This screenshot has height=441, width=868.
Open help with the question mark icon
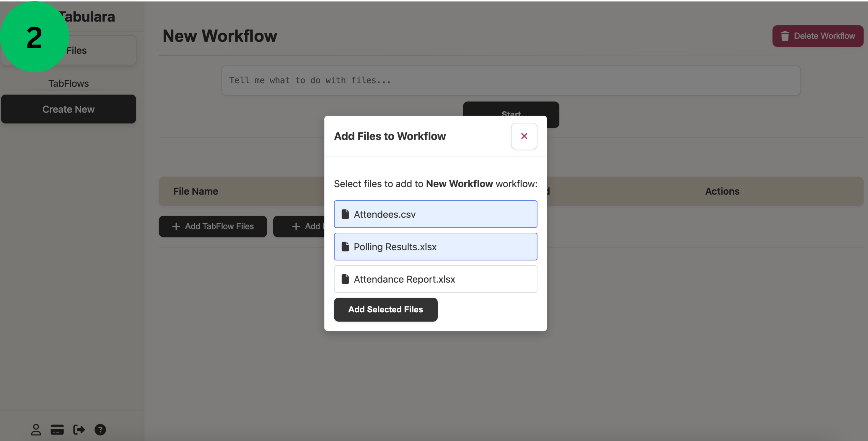(x=100, y=429)
